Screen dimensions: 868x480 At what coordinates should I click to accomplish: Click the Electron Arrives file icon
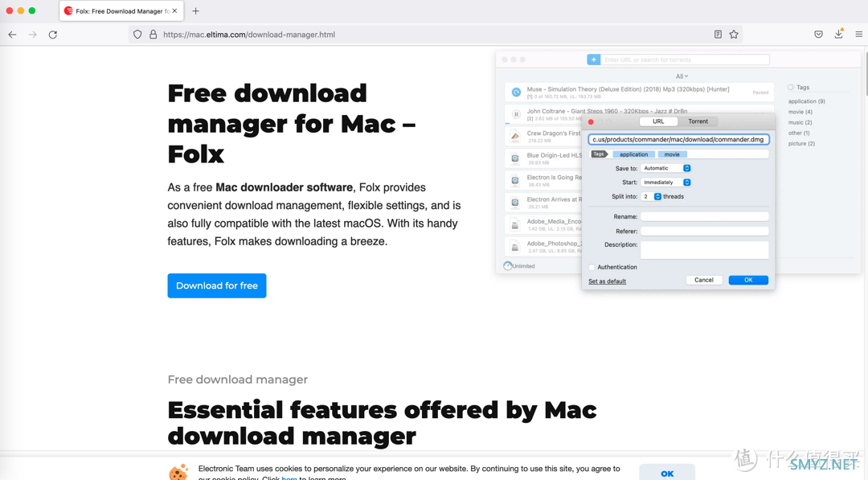coord(515,203)
